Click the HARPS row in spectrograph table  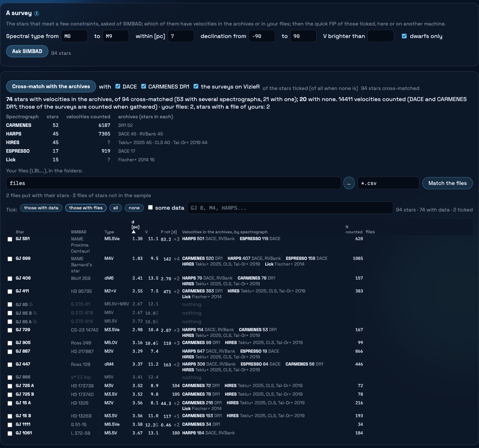click(x=107, y=134)
